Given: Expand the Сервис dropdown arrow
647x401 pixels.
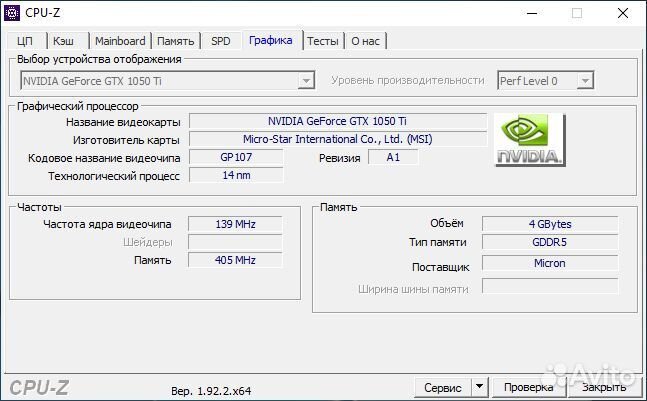Looking at the screenshot, I should [478, 386].
